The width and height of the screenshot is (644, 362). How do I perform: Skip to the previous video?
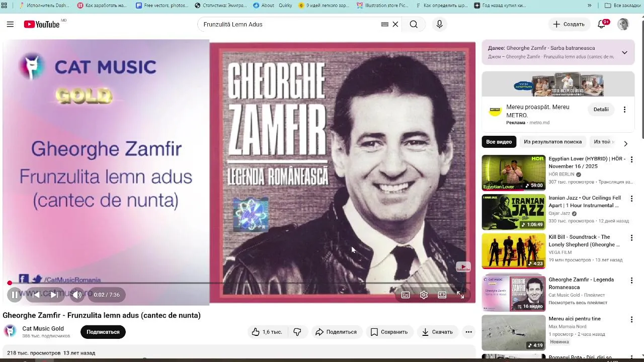click(36, 295)
